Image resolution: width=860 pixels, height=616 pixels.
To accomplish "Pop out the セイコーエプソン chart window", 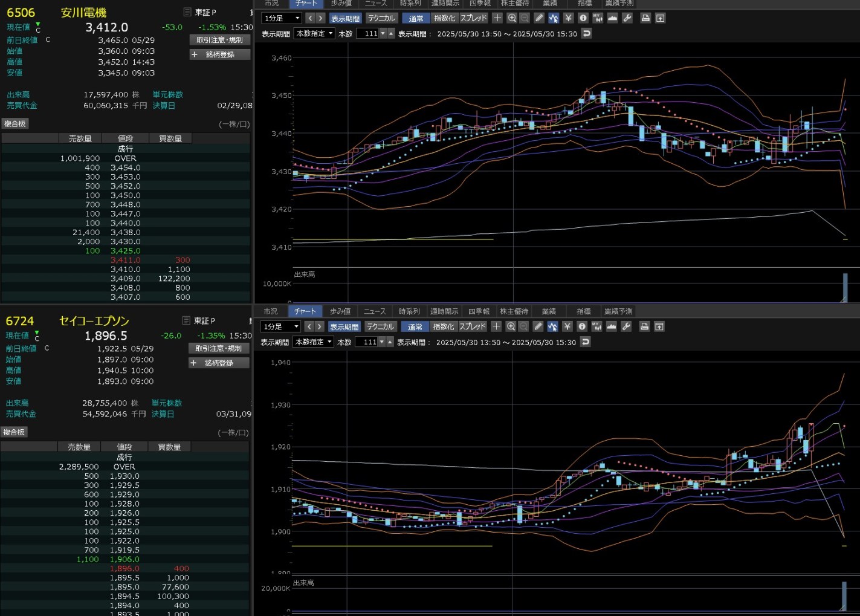I will [659, 326].
